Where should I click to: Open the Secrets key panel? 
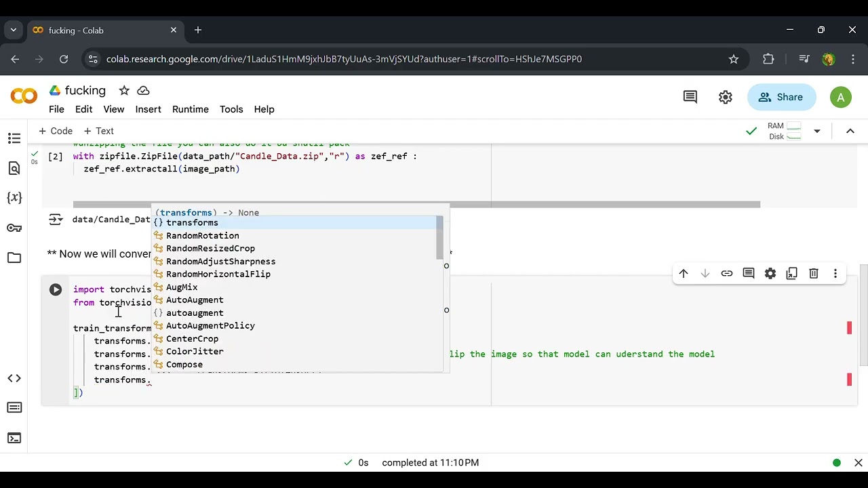click(14, 228)
